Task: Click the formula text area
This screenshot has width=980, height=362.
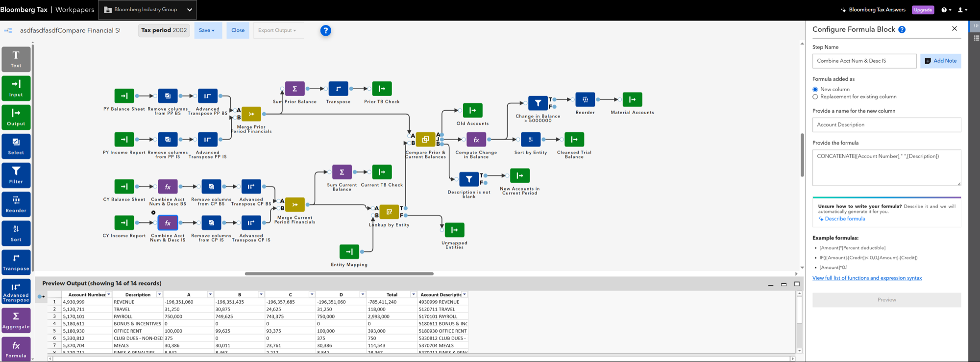Action: click(886, 168)
